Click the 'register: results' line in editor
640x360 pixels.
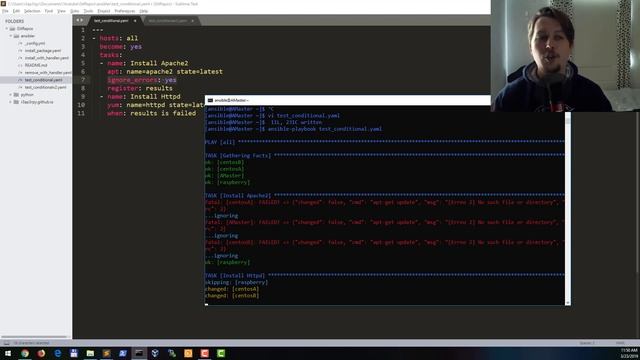coord(140,88)
